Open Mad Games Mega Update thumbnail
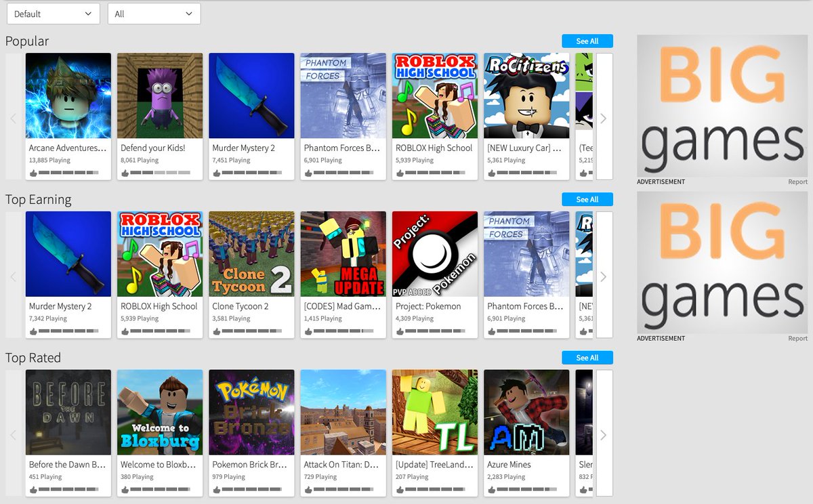The height and width of the screenshot is (504, 813). [x=343, y=254]
